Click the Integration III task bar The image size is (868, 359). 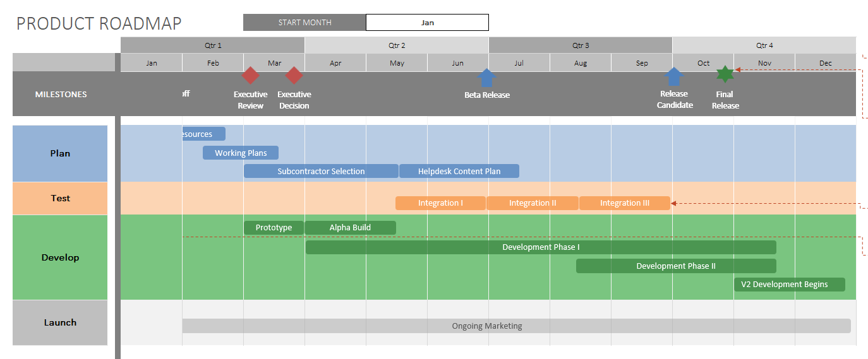(x=625, y=203)
